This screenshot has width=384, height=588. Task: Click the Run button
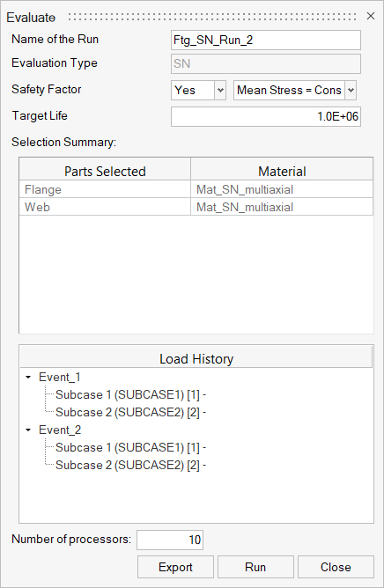[255, 567]
